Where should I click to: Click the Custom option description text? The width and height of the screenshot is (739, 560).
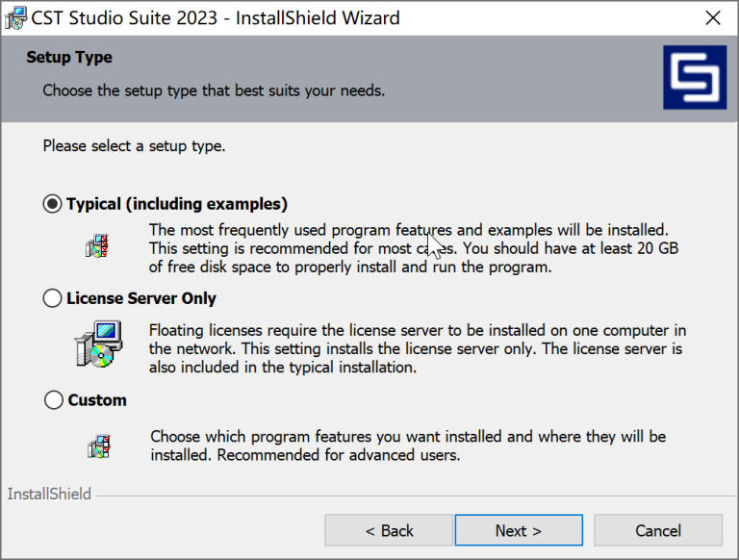tap(408, 445)
